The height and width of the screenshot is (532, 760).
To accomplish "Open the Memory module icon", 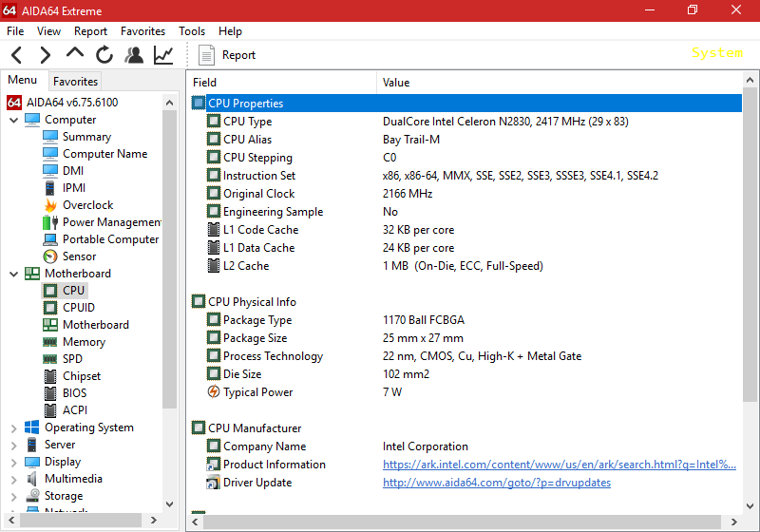I will point(50,342).
